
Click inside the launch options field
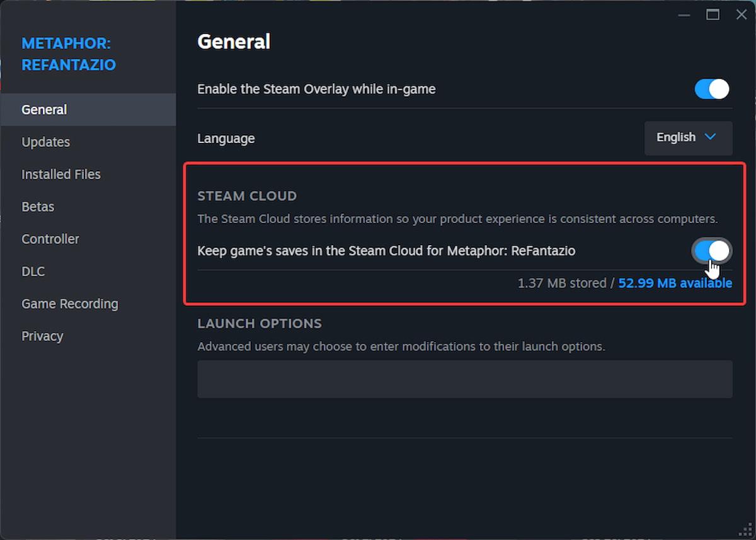click(465, 379)
